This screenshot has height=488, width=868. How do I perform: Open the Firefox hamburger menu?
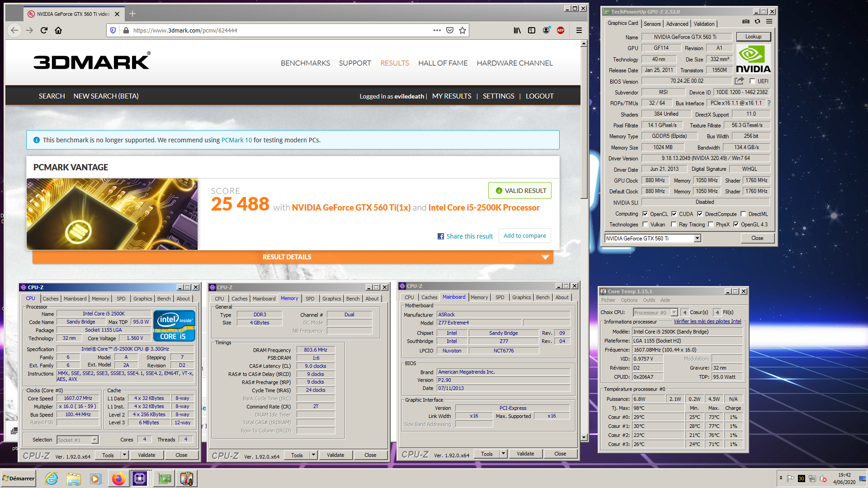579,30
